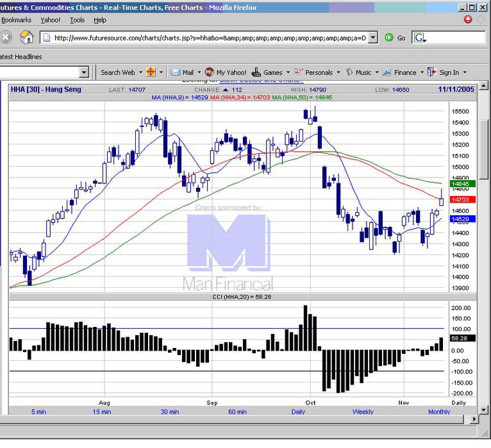The height and width of the screenshot is (448, 491).
Task: Open the Games dropdown arrow
Action: point(288,72)
